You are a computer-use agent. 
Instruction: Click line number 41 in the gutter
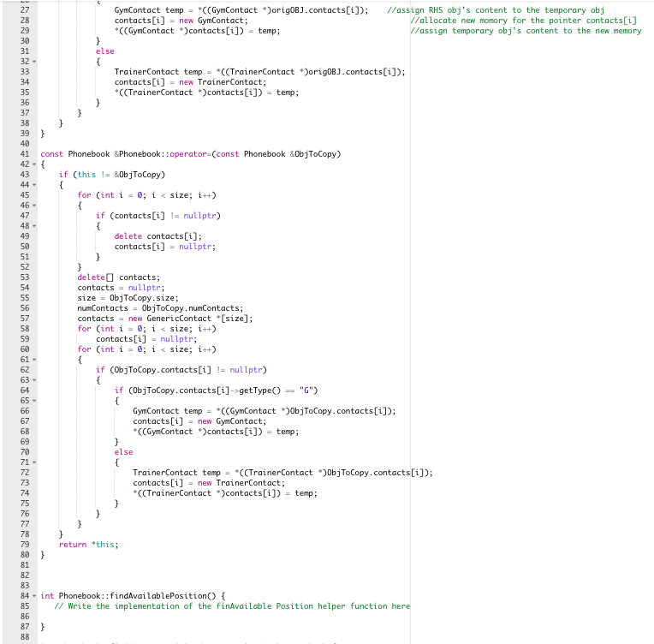(25, 154)
